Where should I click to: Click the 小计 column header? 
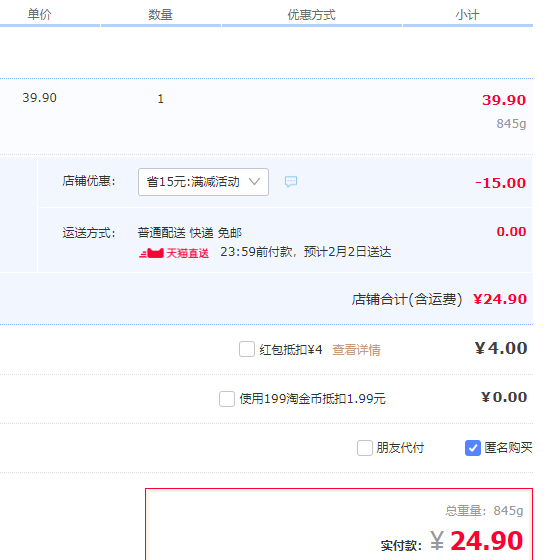467,15
